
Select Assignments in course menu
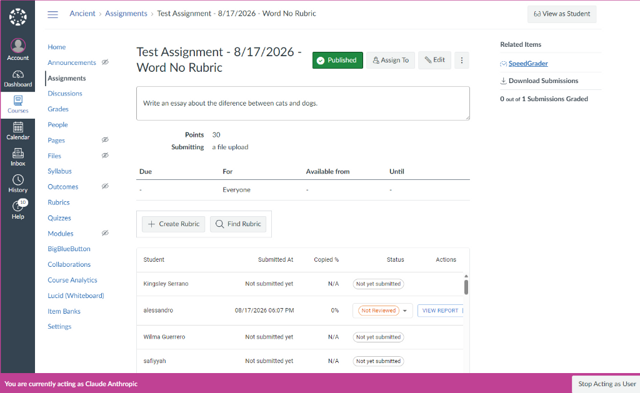67,78
